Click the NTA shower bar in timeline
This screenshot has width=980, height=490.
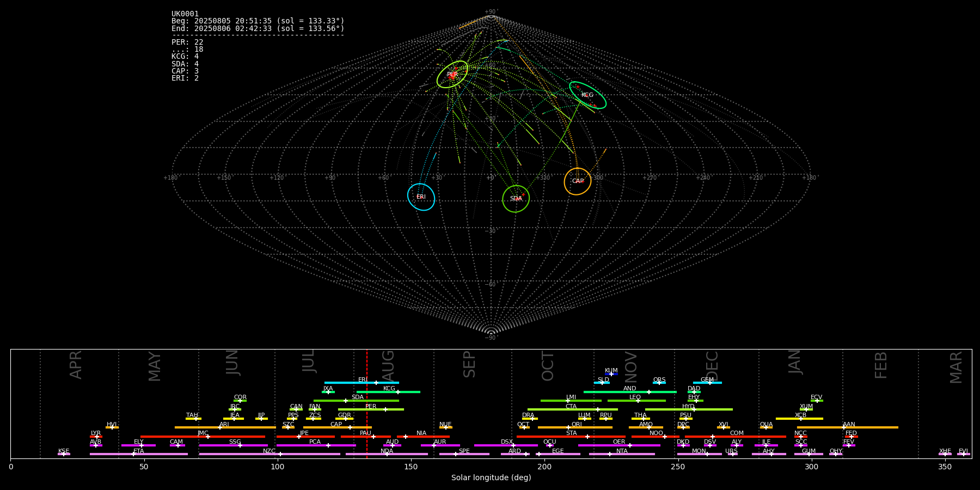click(622, 454)
